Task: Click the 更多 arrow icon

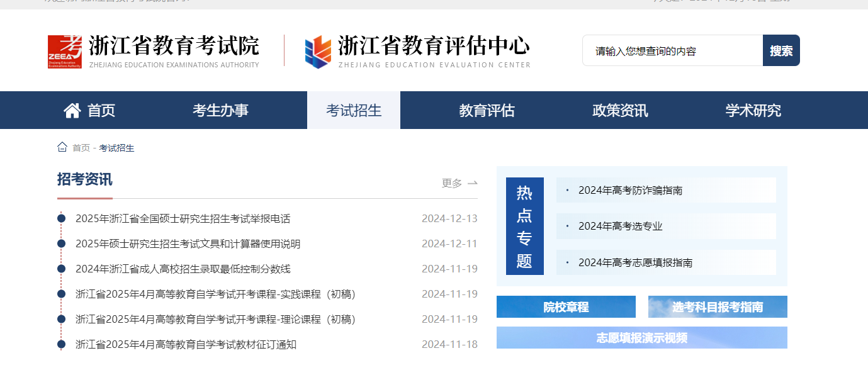Action: click(x=472, y=183)
